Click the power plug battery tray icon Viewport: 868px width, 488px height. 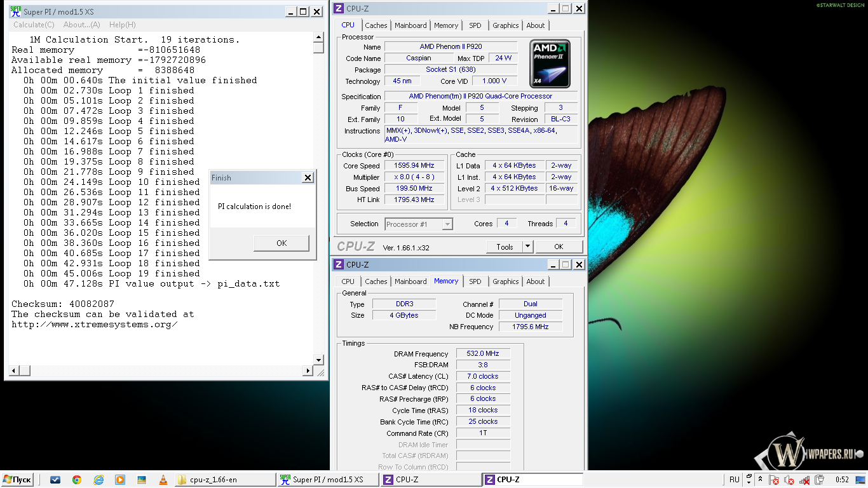coord(820,480)
